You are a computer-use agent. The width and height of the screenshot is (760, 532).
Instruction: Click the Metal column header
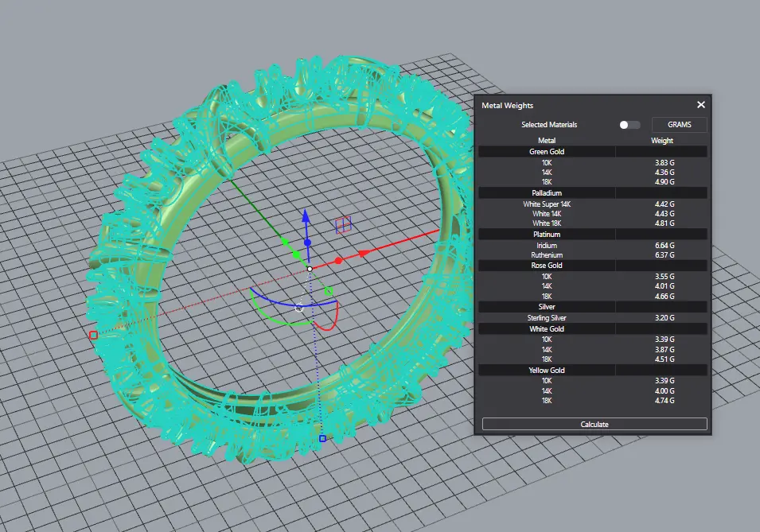click(x=547, y=141)
